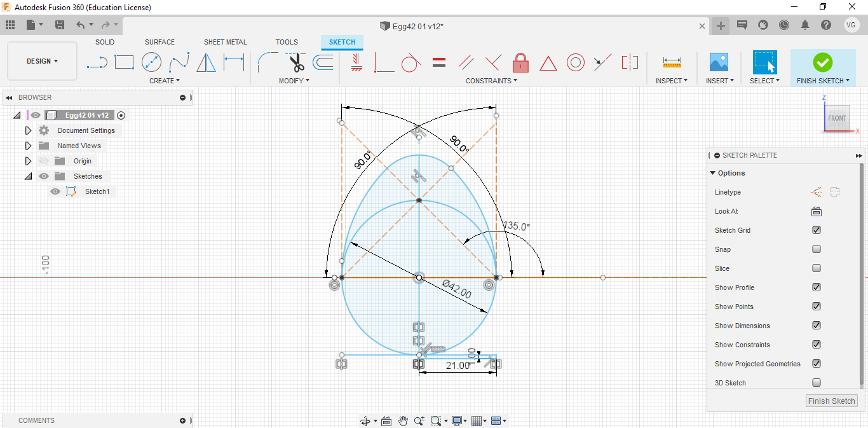Select the Fillet tool
Viewport: 868px width, 428px height.
pos(268,62)
